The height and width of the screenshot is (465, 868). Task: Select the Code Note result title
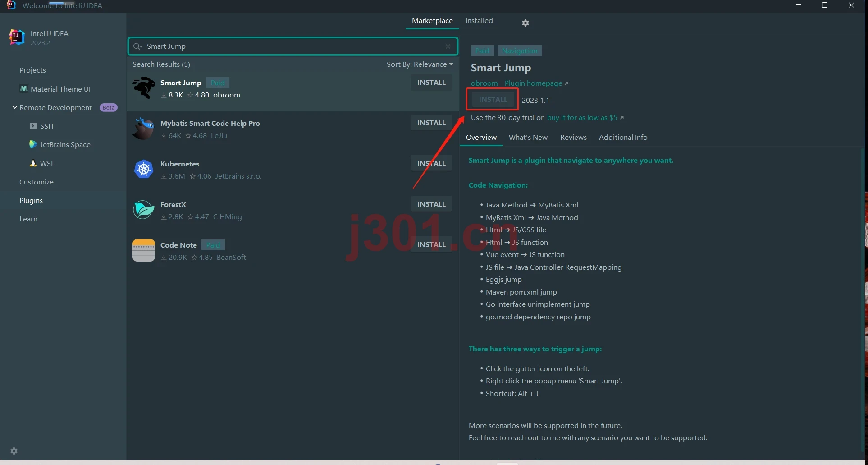click(178, 245)
